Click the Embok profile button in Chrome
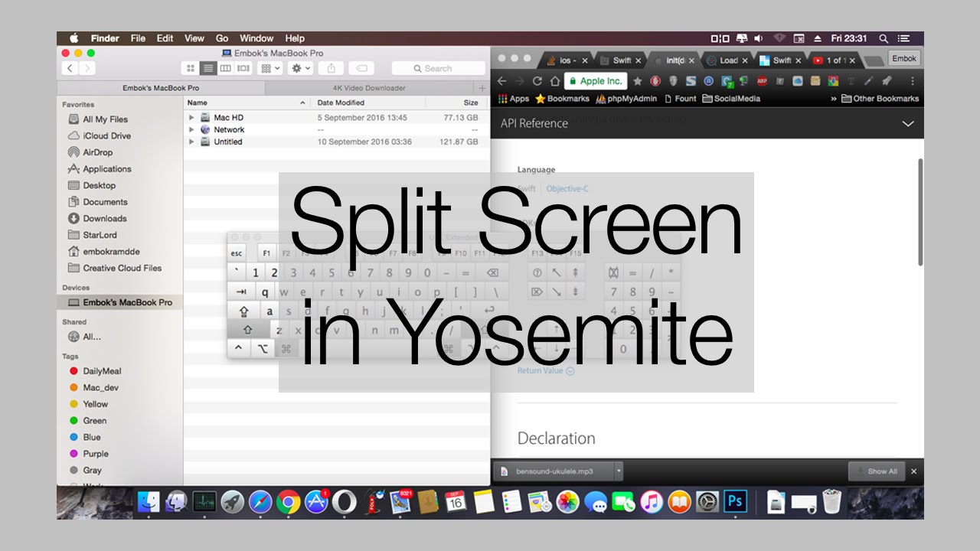Image resolution: width=980 pixels, height=551 pixels. 904,58
